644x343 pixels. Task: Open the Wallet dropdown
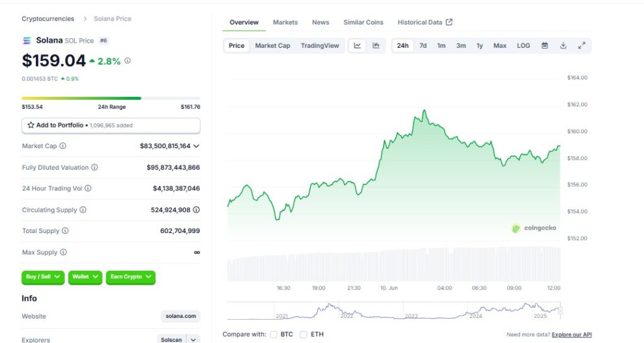(x=85, y=277)
